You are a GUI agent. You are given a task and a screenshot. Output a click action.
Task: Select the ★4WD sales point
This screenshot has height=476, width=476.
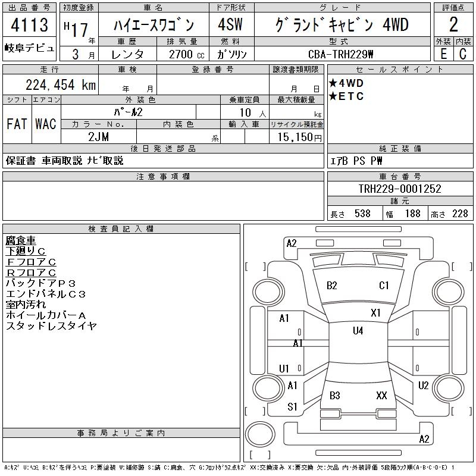346,83
